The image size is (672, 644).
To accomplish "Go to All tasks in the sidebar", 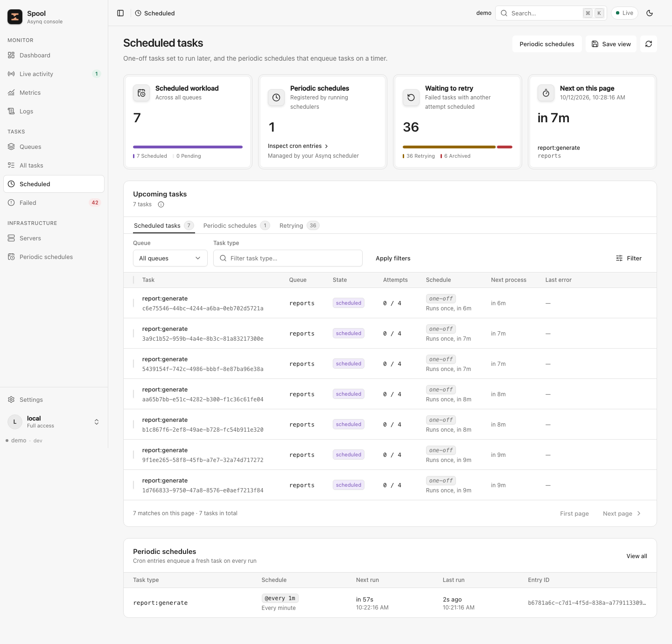I will [54, 165].
